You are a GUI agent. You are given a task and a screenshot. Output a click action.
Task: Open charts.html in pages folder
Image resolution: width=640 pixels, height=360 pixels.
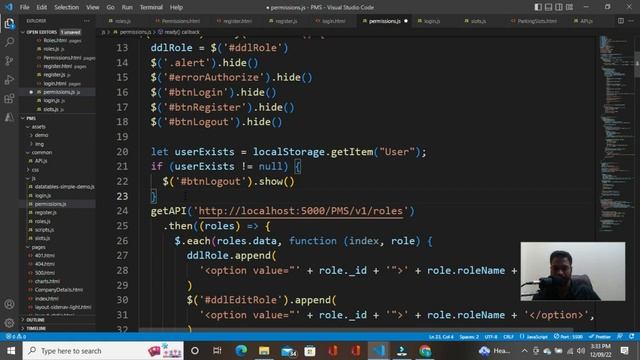point(47,281)
